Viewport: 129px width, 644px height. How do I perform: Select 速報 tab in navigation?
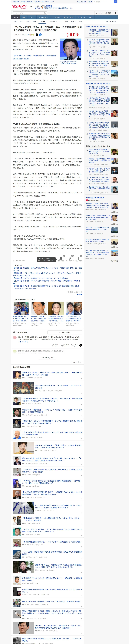tap(24, 17)
